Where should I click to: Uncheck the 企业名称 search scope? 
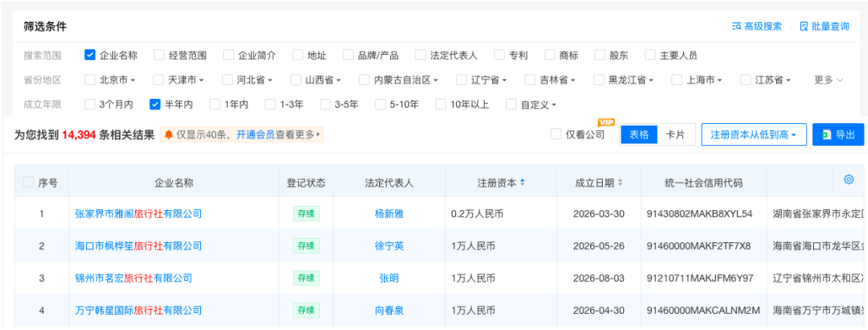pyautogui.click(x=90, y=55)
